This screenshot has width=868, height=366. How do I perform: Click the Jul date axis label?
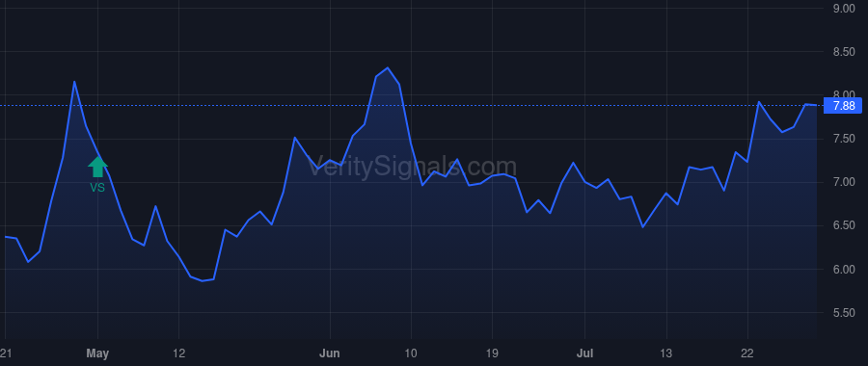[584, 353]
